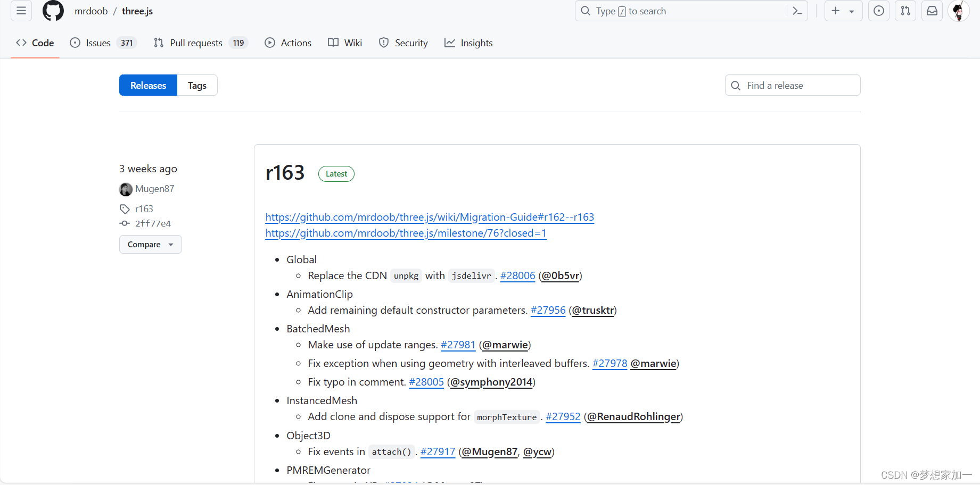
Task: Open the Migration-Guide r162-r163 URL
Action: point(430,217)
